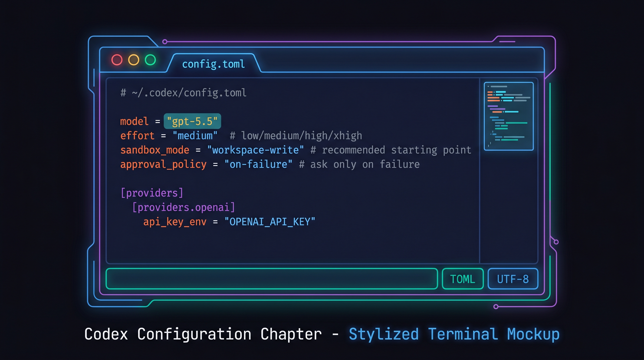The width and height of the screenshot is (644, 360).
Task: Click the "on-failure" approval policy value
Action: (258, 164)
